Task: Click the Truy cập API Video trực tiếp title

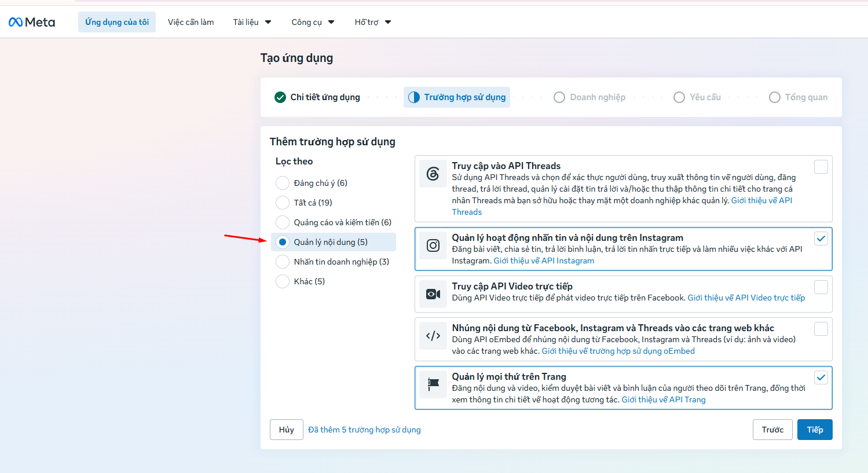Action: coord(512,287)
